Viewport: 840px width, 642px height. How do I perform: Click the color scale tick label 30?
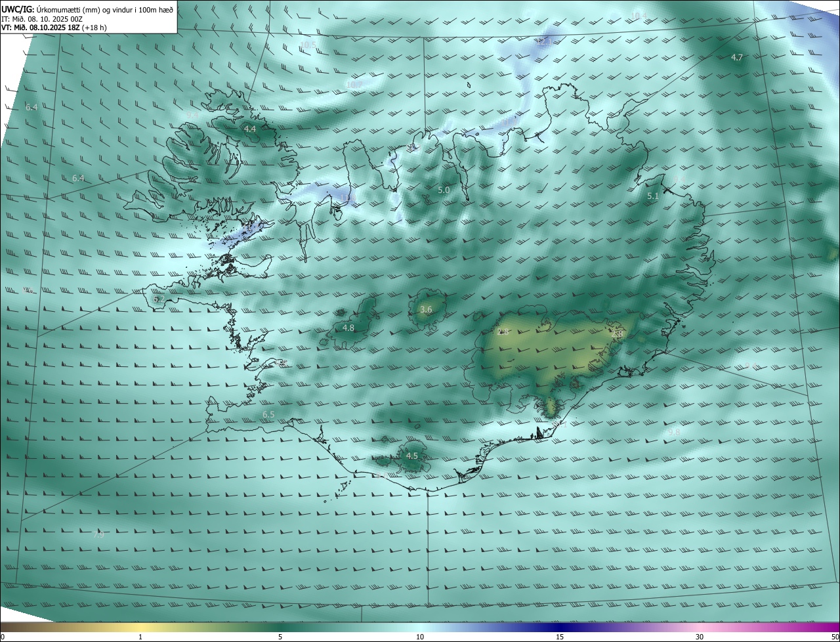pyautogui.click(x=700, y=637)
